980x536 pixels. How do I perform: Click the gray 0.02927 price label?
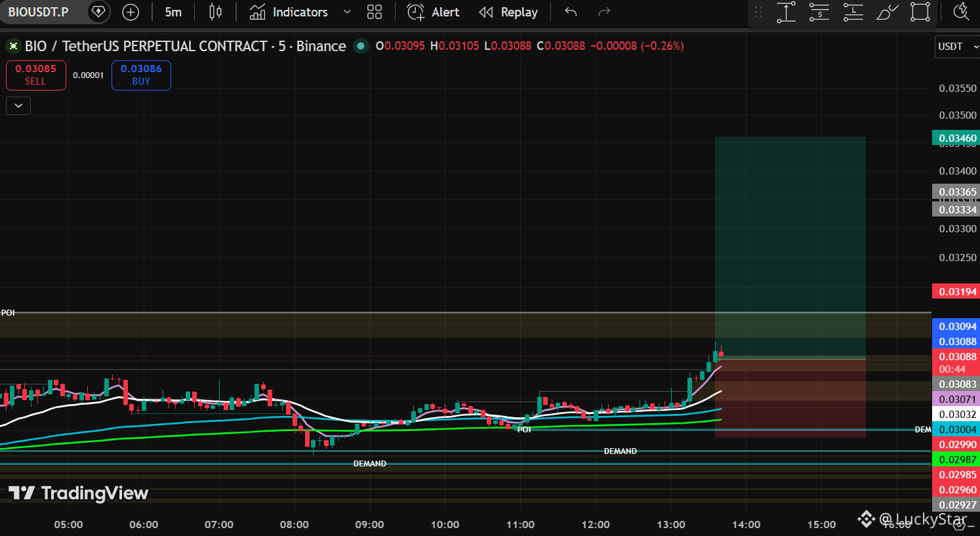[x=956, y=505]
